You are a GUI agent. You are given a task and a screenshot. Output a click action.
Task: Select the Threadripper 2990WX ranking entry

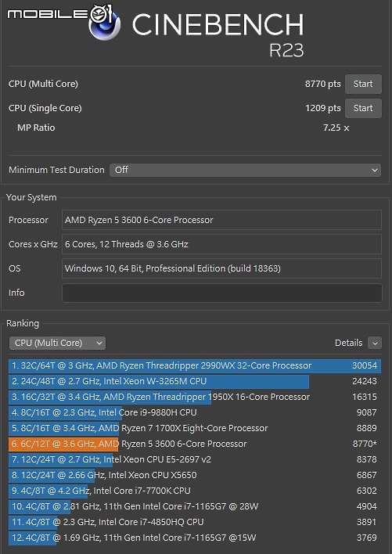point(195,365)
